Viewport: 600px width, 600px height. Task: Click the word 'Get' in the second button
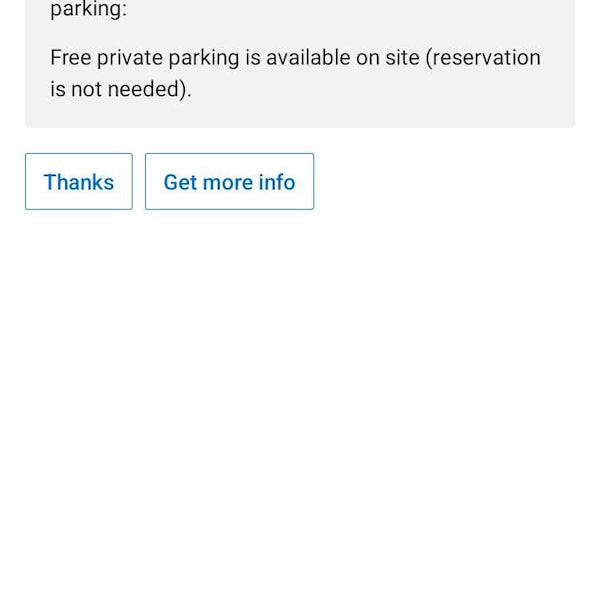180,182
